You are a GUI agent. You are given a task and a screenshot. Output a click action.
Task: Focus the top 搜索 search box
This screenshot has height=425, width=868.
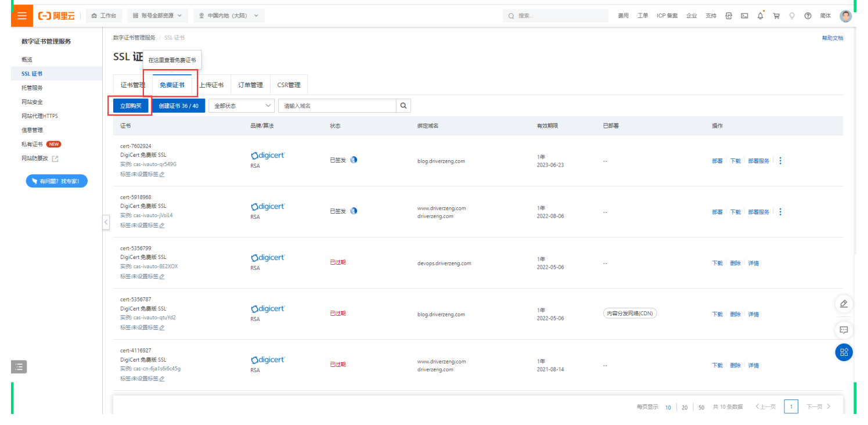(x=555, y=16)
